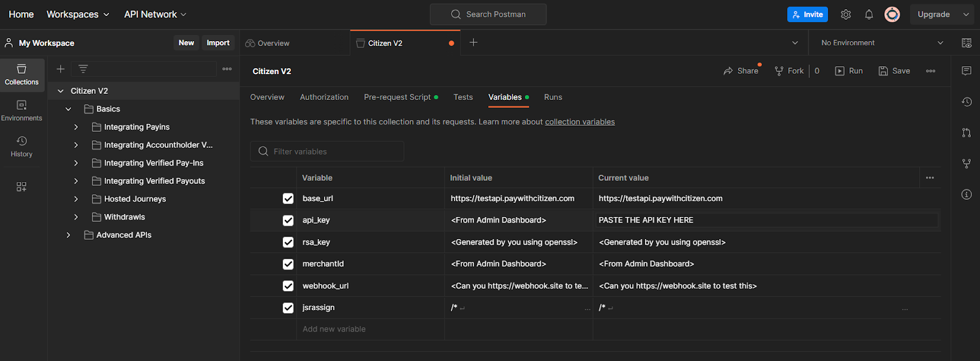The height and width of the screenshot is (361, 980).
Task: Toggle the merchantId variable checkbox
Action: [288, 264]
